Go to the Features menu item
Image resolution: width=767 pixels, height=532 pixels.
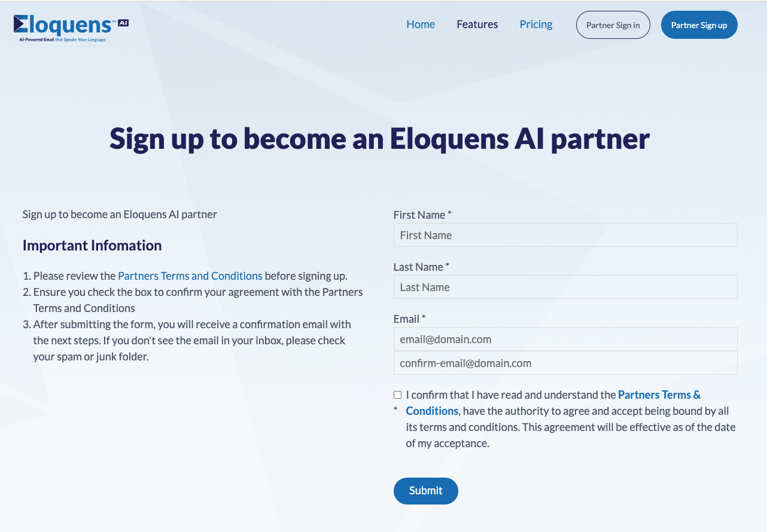(477, 25)
